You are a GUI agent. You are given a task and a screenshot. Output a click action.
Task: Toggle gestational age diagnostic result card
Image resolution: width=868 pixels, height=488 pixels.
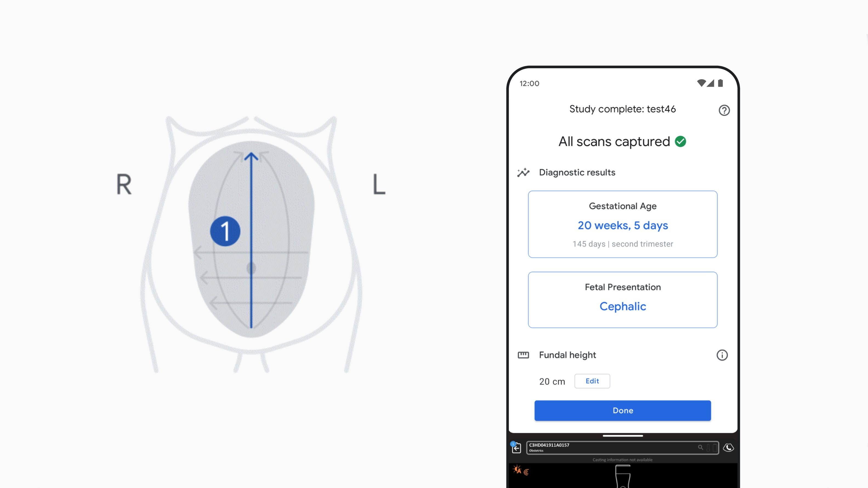(622, 224)
